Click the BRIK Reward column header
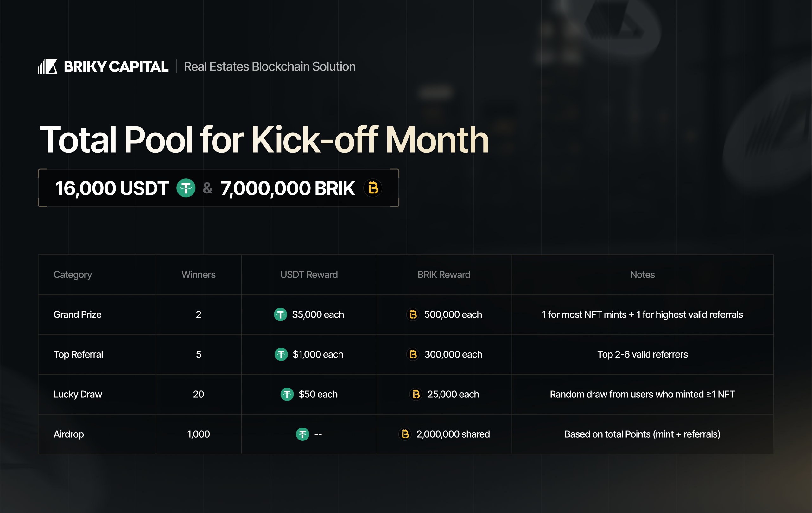 tap(444, 275)
